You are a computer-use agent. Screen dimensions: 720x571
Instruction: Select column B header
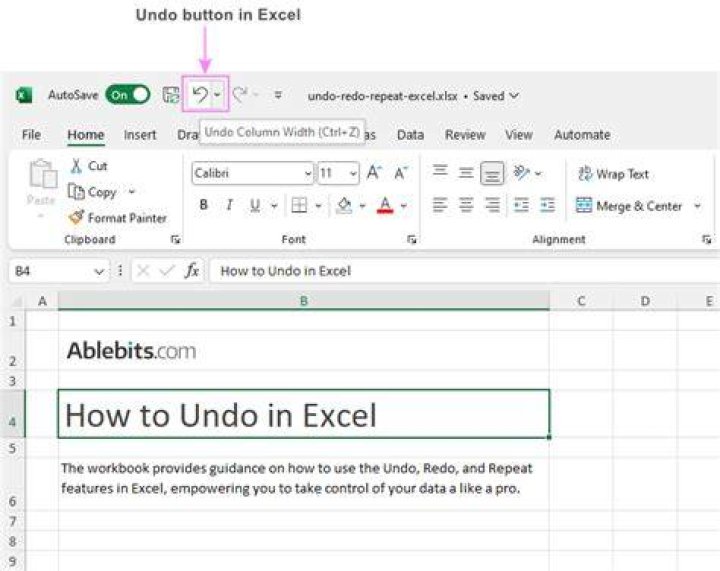pyautogui.click(x=304, y=301)
